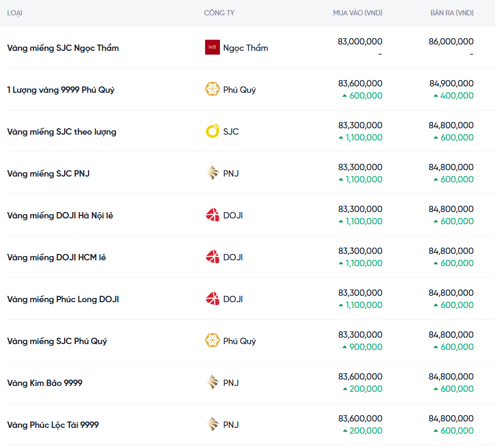The image size is (495, 448).
Task: Open Vàng Phúc Lộc Tài 9999 entry
Action: (53, 425)
